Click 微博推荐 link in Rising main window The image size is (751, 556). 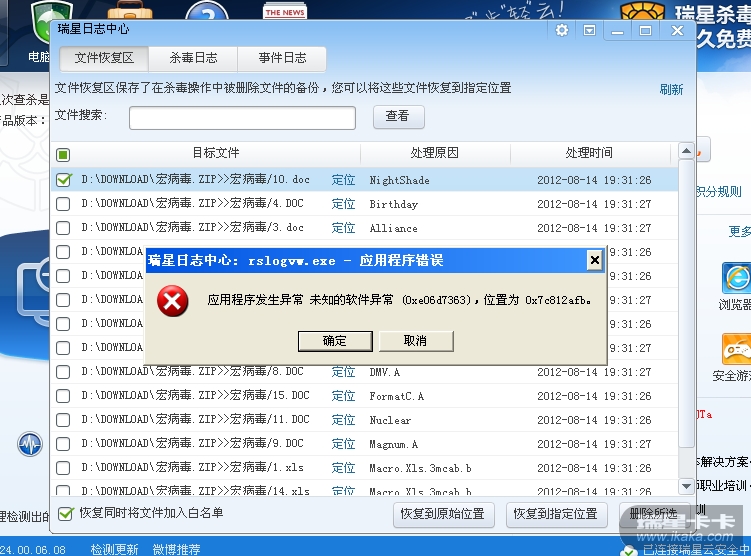[176, 549]
